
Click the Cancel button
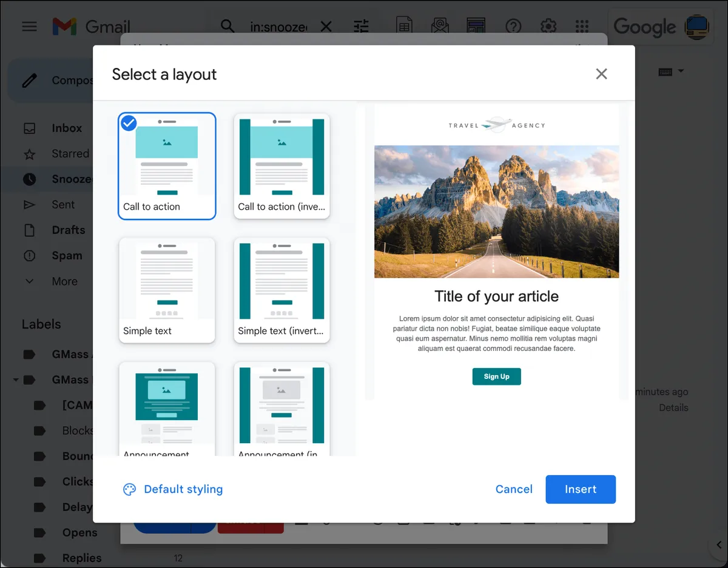(514, 489)
